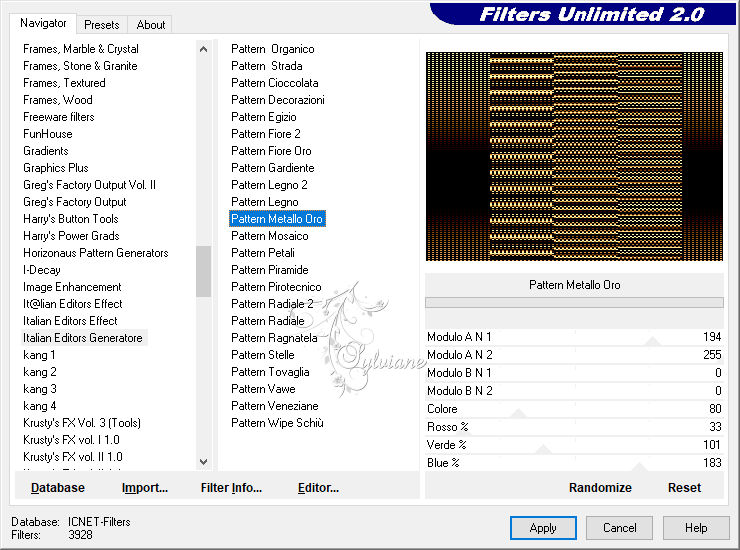Viewport: 740px width, 550px height.
Task: Randomize the filter settings
Action: 600,488
